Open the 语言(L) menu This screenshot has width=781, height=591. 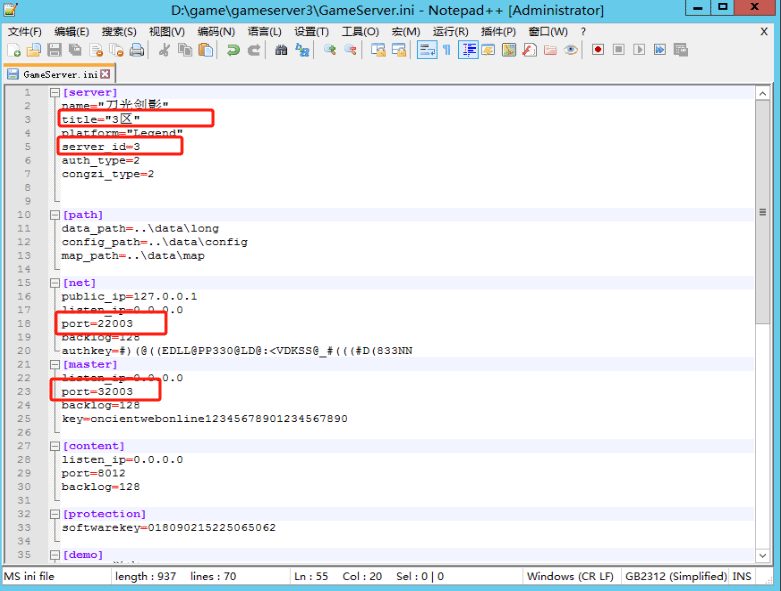[264, 32]
